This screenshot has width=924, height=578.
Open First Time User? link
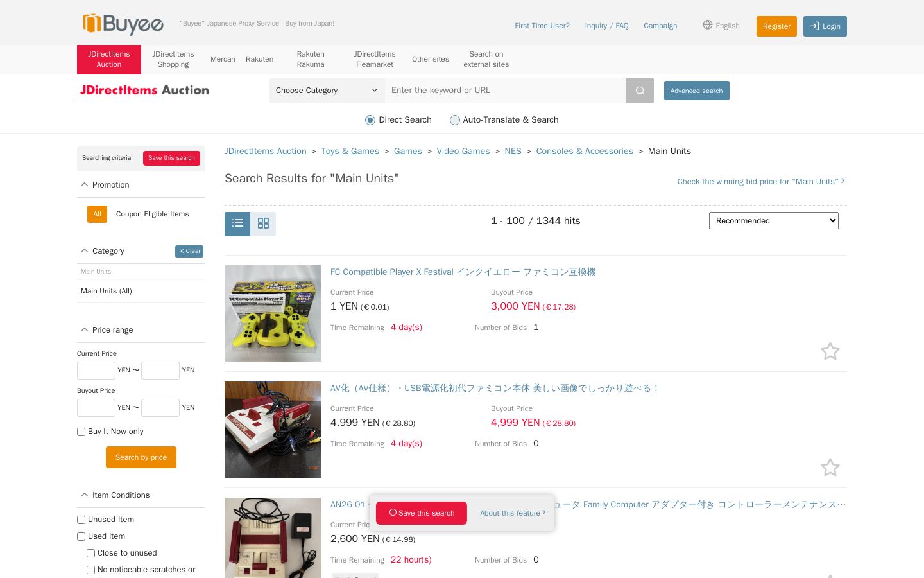tap(542, 26)
